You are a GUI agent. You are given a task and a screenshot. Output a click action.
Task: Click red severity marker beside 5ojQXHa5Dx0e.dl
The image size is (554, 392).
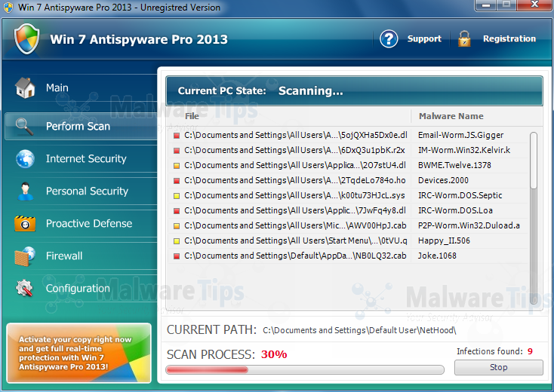click(177, 136)
